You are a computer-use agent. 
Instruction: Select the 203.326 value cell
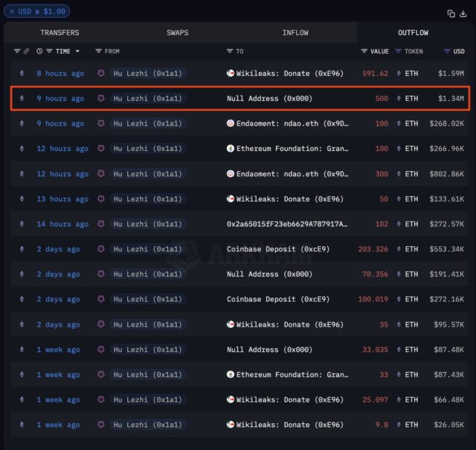(x=373, y=249)
